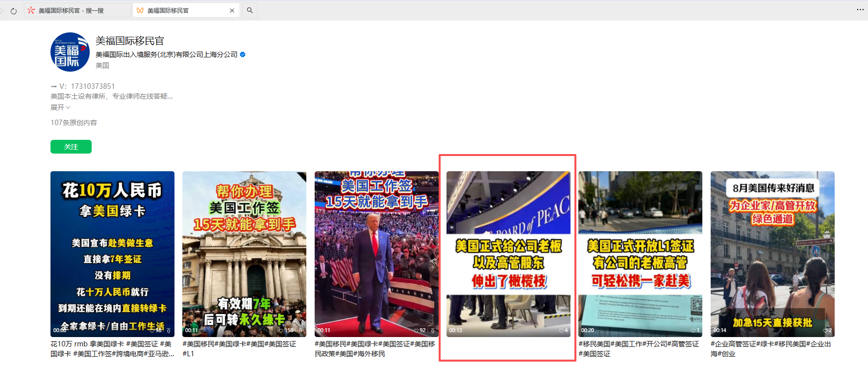Image resolution: width=868 pixels, height=366 pixels.
Task: Follow the account with 关注 button
Action: coord(71,147)
